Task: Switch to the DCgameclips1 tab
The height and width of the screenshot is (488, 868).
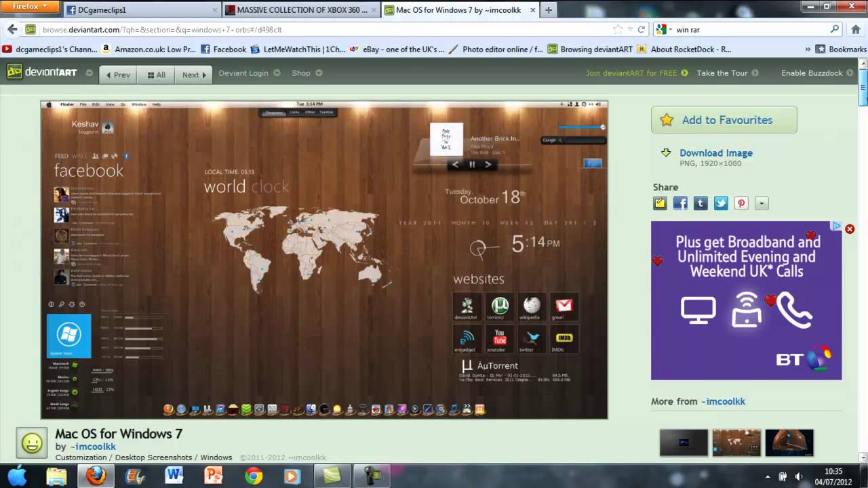Action: (x=142, y=9)
